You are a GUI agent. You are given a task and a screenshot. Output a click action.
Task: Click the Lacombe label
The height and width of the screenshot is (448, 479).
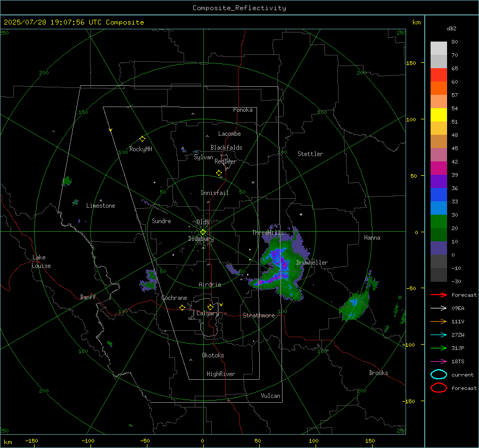click(229, 134)
